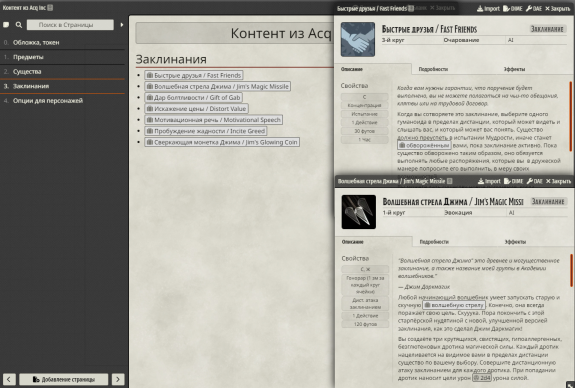Collapse the journal sidebar arrow
This screenshot has height=388, width=575.
click(x=122, y=25)
